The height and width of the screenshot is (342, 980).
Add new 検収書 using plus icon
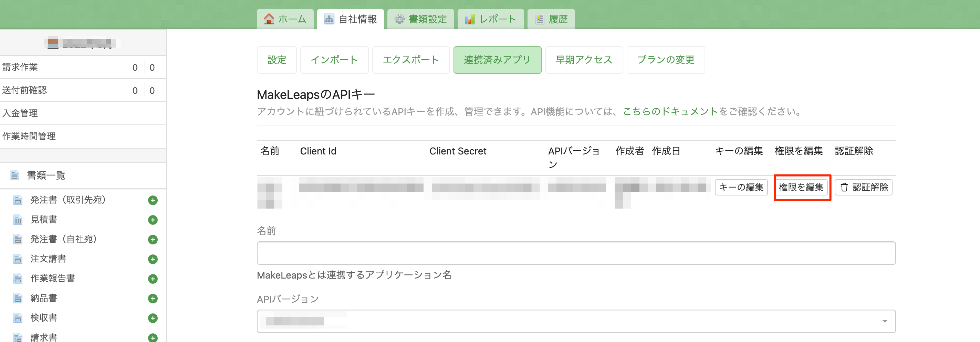[x=153, y=318]
